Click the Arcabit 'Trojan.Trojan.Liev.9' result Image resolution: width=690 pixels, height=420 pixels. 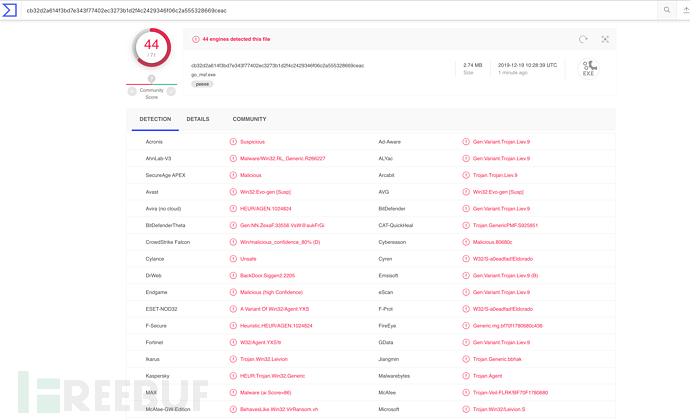coord(495,175)
